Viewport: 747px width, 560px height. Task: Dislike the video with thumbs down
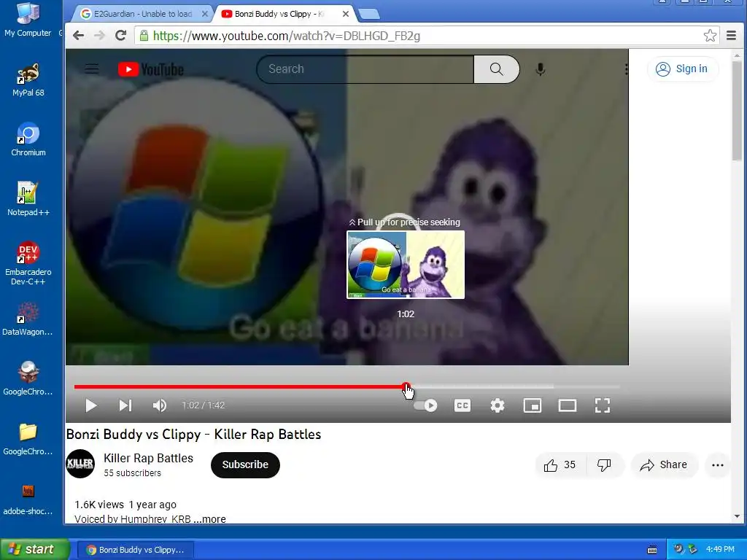604,465
